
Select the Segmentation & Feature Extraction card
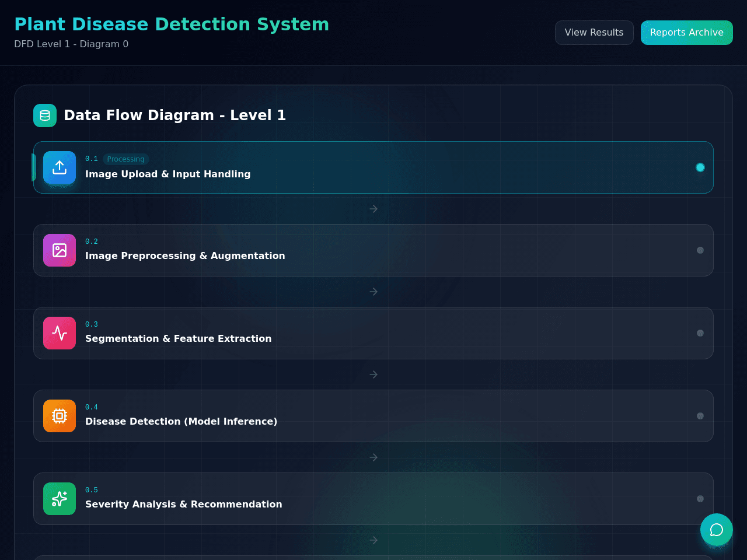(373, 333)
